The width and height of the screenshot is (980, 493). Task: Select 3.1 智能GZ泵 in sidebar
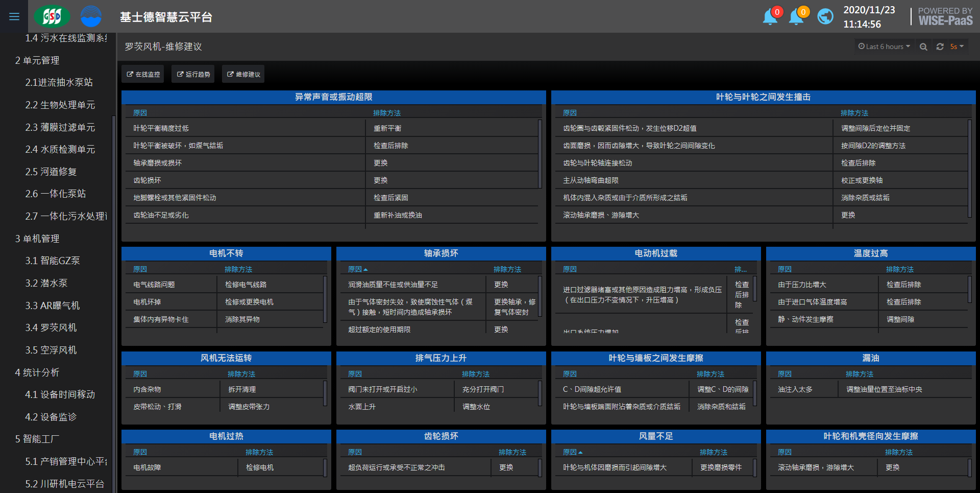point(53,261)
